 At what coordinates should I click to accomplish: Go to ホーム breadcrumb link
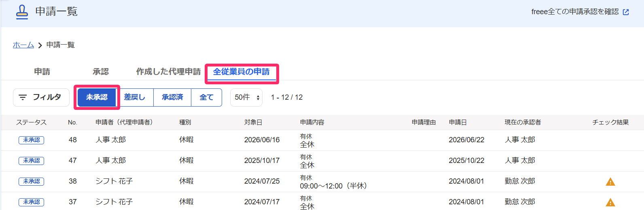click(x=23, y=45)
